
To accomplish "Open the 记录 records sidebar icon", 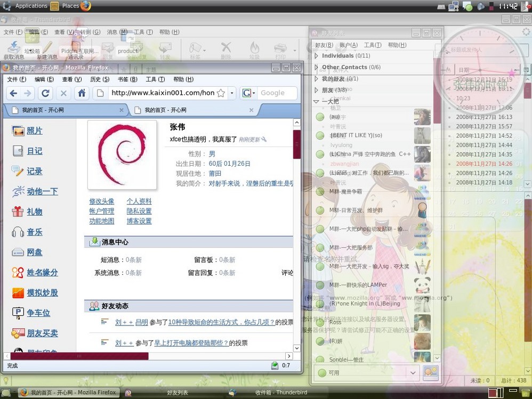I will pos(18,171).
